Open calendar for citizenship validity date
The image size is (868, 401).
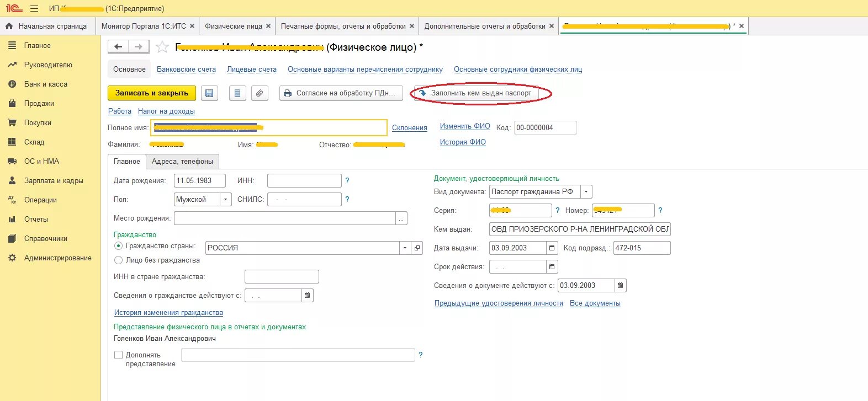tap(308, 295)
